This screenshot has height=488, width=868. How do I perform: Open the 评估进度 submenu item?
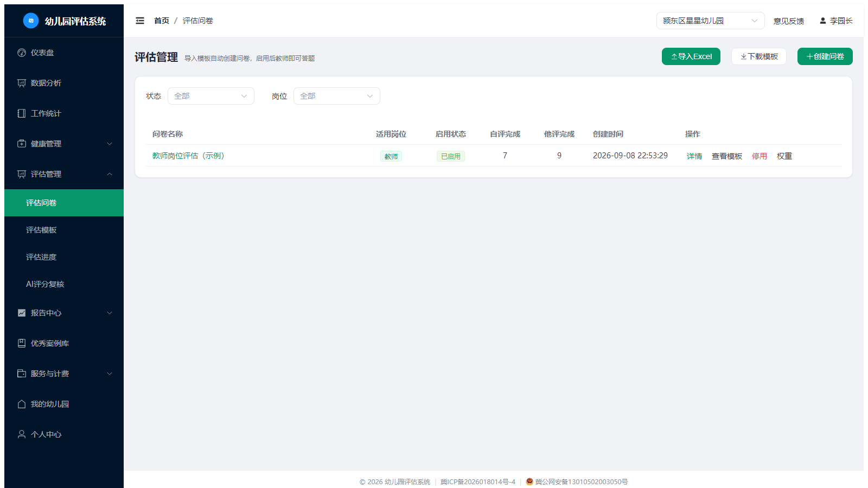[64, 257]
